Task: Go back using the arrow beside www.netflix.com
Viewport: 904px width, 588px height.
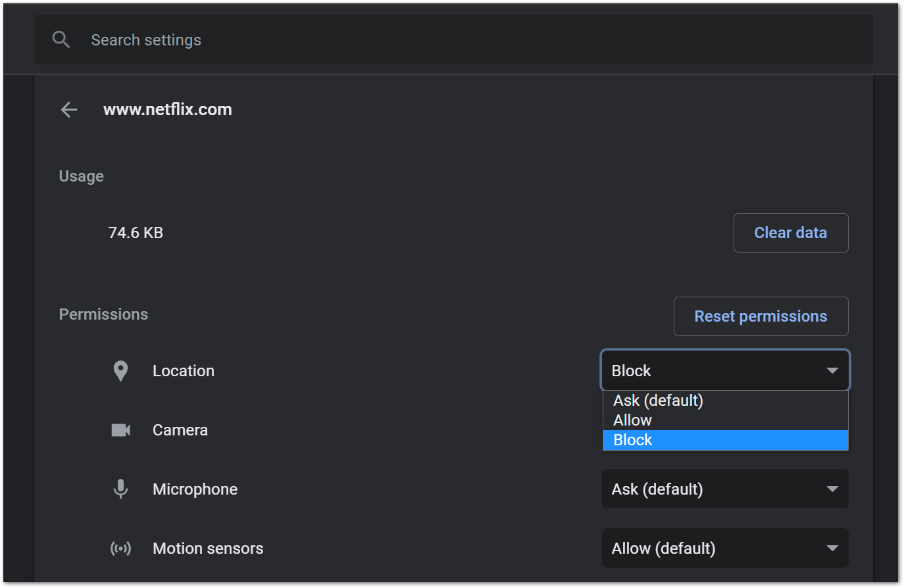Action: 69,110
